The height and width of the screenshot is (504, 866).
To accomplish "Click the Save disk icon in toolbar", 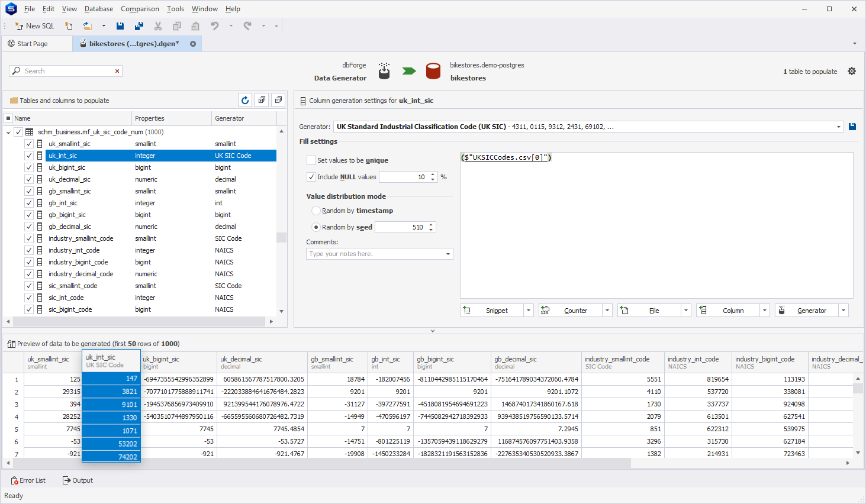I will point(120,26).
